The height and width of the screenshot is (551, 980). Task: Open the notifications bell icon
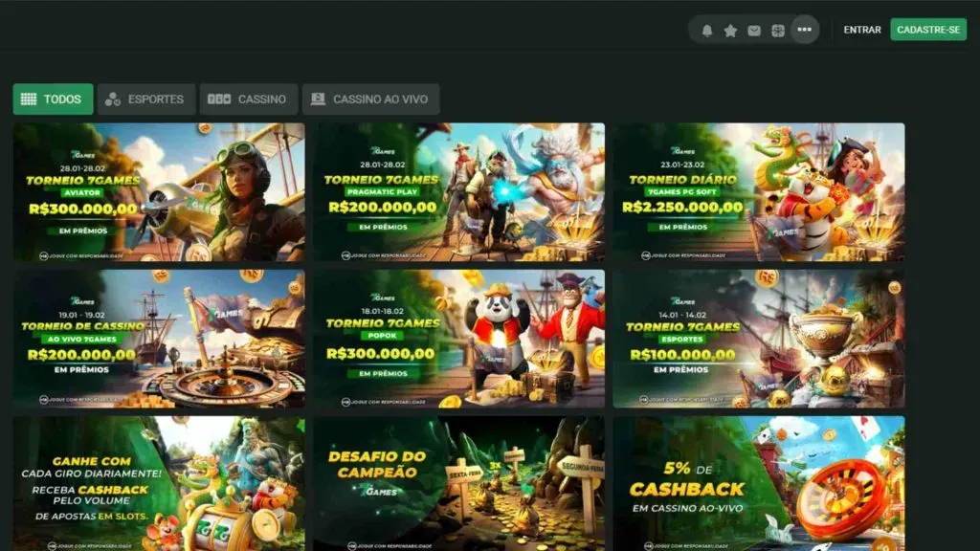point(707,30)
